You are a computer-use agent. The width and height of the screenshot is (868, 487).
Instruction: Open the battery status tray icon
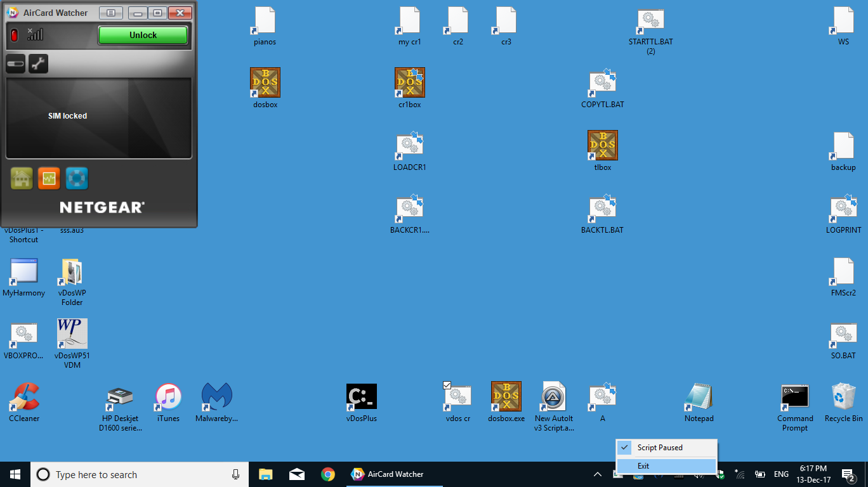pos(760,474)
